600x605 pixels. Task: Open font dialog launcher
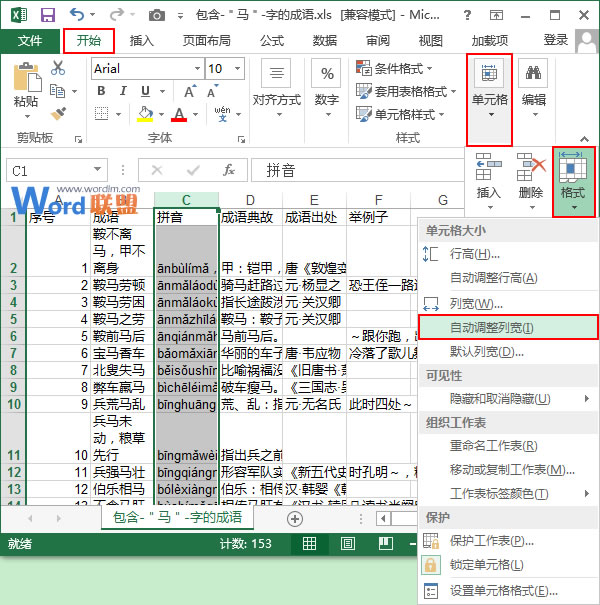[242, 139]
